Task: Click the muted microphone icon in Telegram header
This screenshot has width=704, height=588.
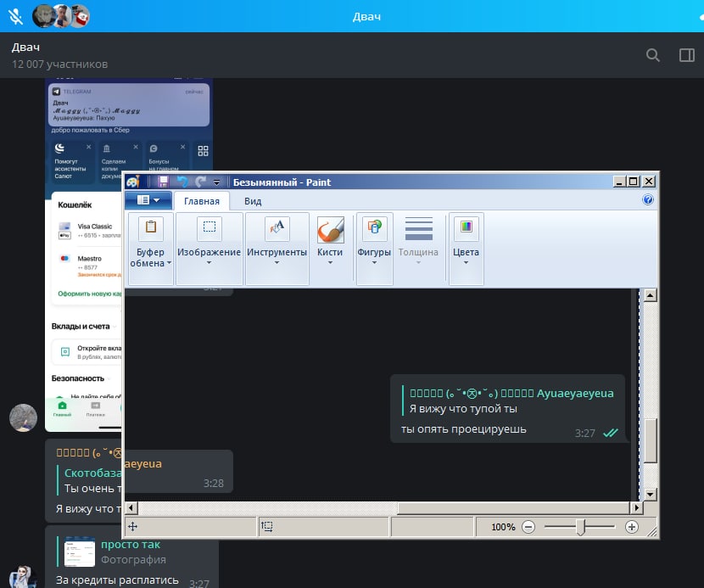Action: [x=15, y=17]
